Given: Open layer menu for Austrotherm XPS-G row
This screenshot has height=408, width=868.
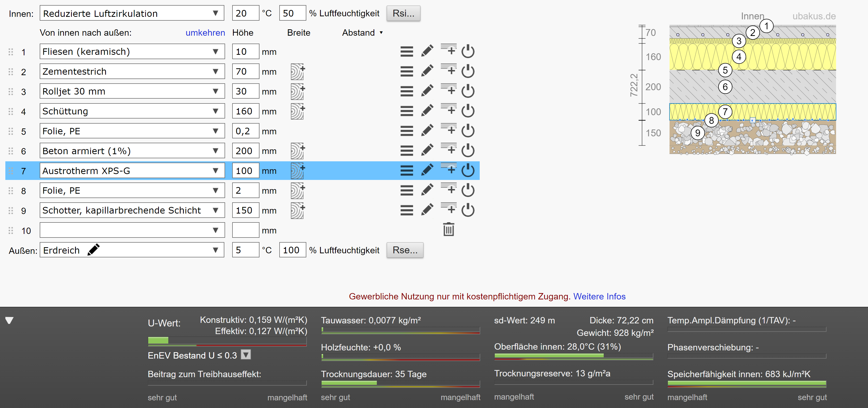Looking at the screenshot, I should (407, 171).
